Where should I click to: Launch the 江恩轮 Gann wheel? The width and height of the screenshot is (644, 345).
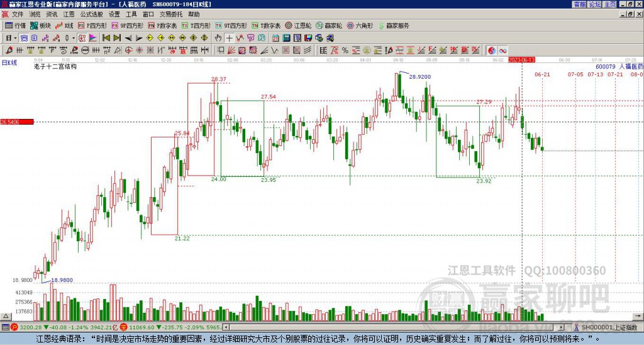tap(299, 25)
